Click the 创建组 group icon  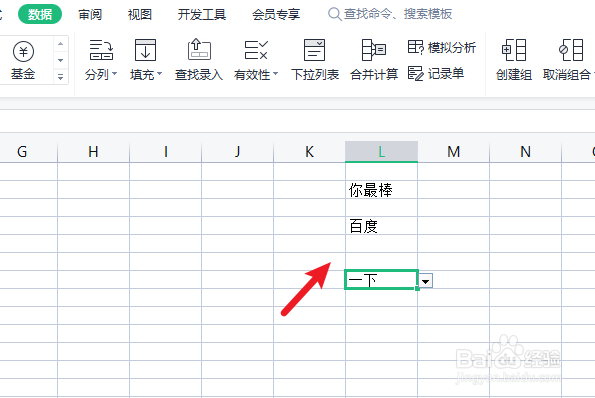coord(514,50)
